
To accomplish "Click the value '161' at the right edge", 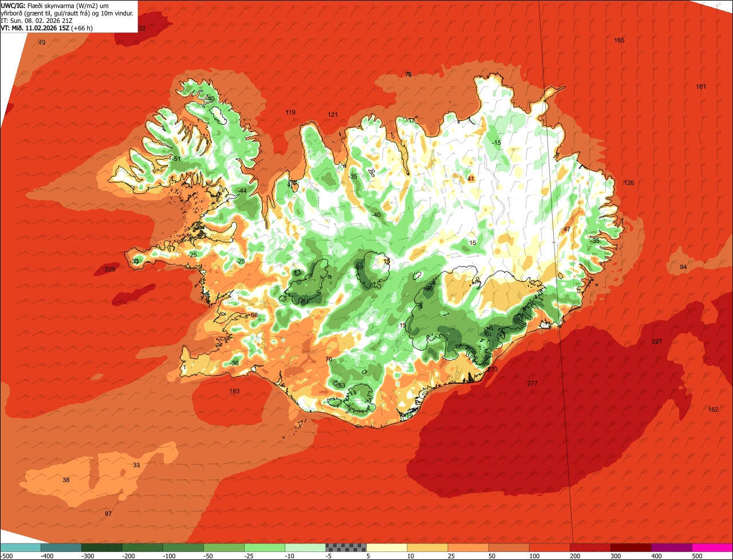I will (x=701, y=86).
